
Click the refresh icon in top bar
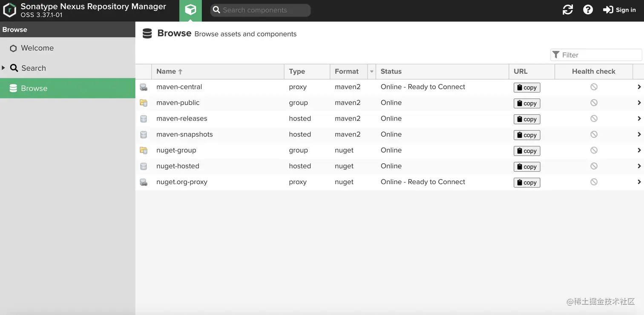pos(568,10)
